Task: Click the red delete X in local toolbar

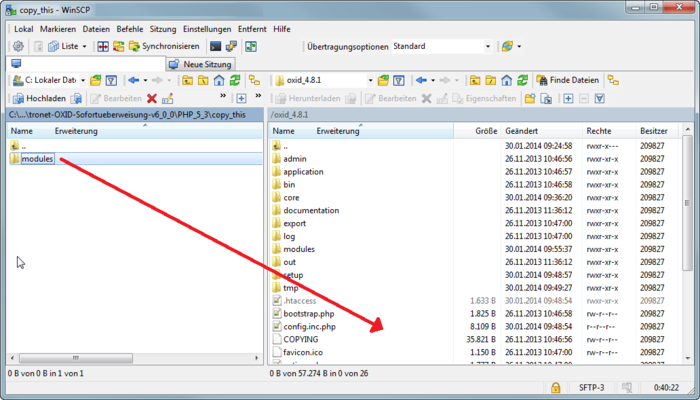Action: (x=152, y=99)
